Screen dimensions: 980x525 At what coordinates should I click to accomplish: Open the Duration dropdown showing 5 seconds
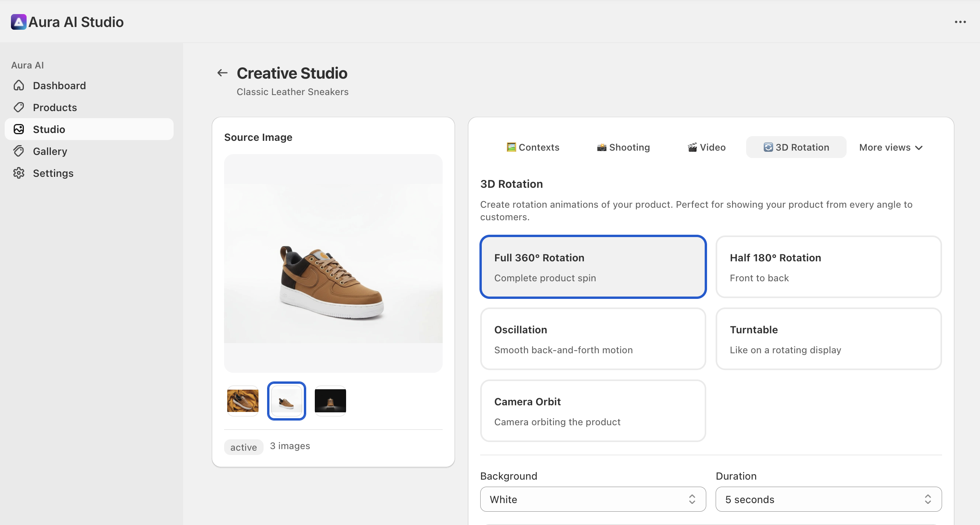pos(828,499)
